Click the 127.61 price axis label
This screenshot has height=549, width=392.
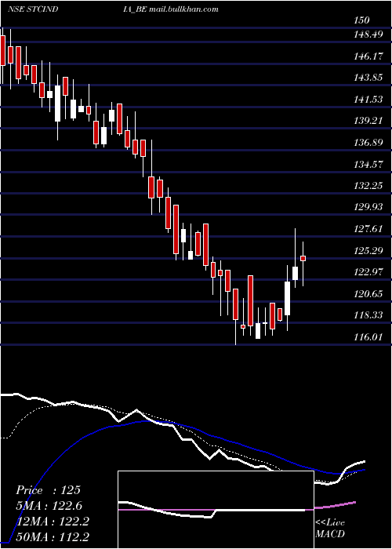pyautogui.click(x=368, y=229)
